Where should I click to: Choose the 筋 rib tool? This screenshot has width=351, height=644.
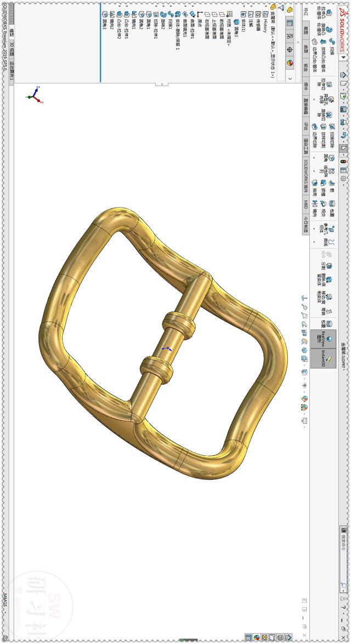[x=332, y=185]
